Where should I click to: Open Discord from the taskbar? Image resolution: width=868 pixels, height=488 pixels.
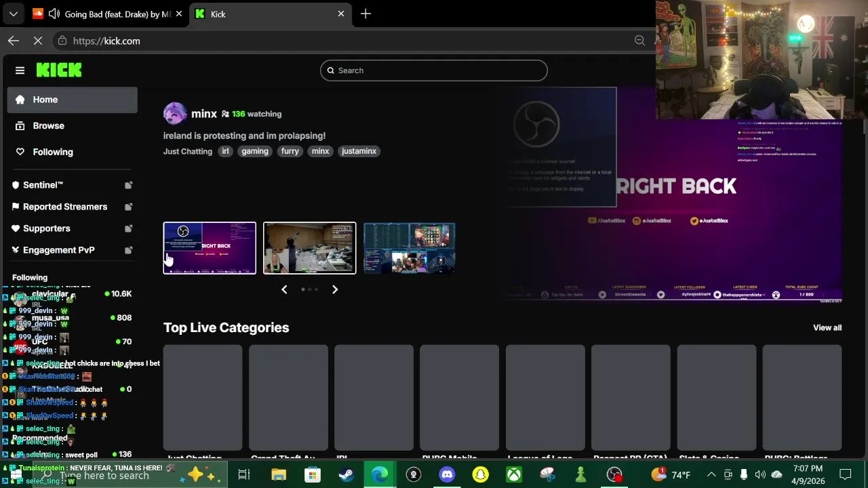tap(447, 474)
